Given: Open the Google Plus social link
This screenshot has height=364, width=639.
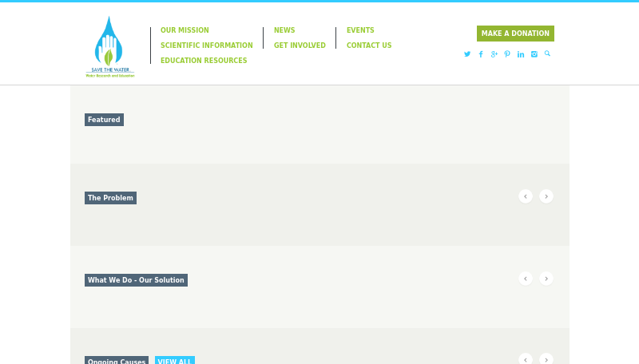Looking at the screenshot, I should point(494,54).
